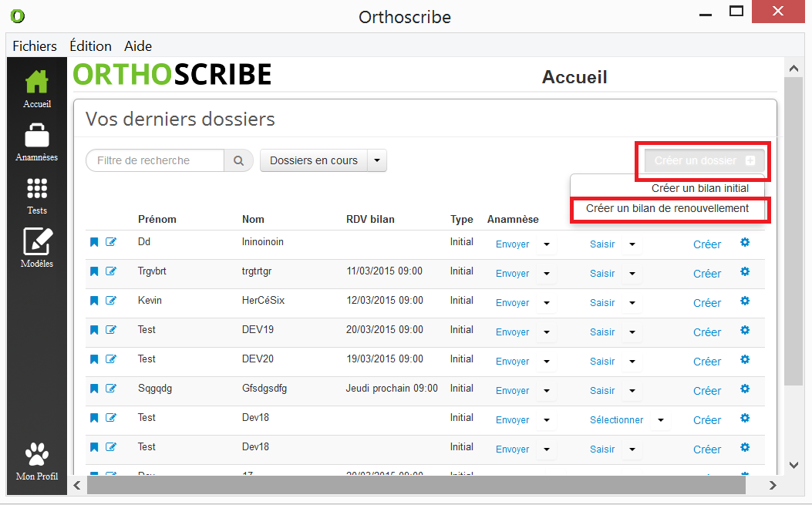Open the Fichiers menu
Image resolution: width=812 pixels, height=505 pixels.
tap(35, 46)
